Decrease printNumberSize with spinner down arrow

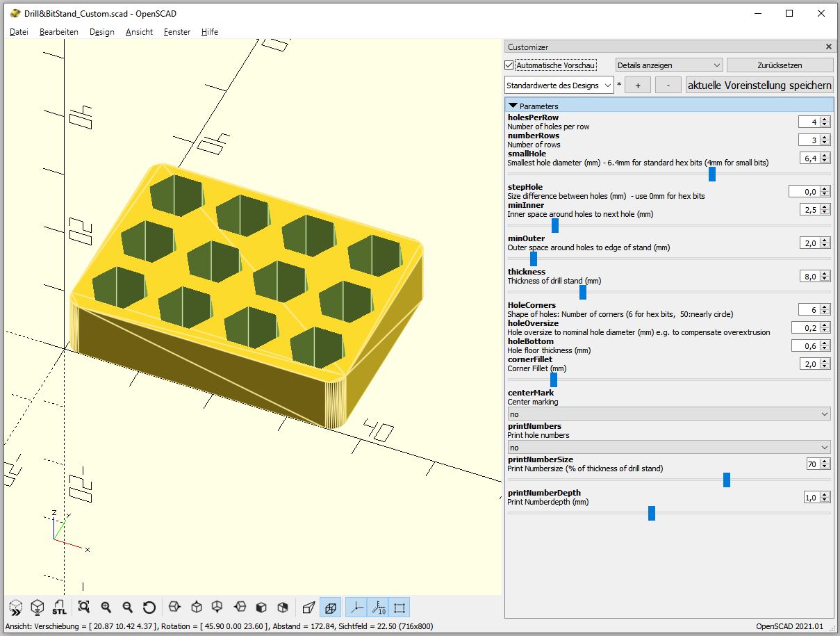(x=825, y=466)
